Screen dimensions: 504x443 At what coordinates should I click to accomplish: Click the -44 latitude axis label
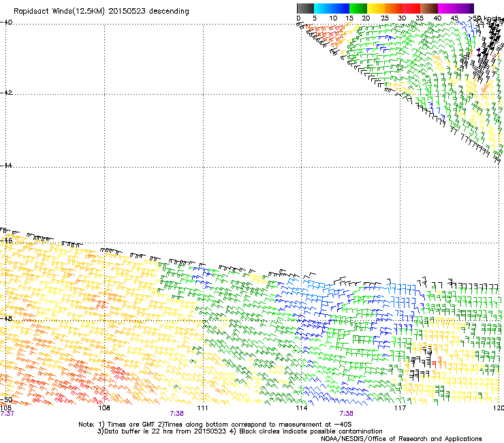point(6,166)
